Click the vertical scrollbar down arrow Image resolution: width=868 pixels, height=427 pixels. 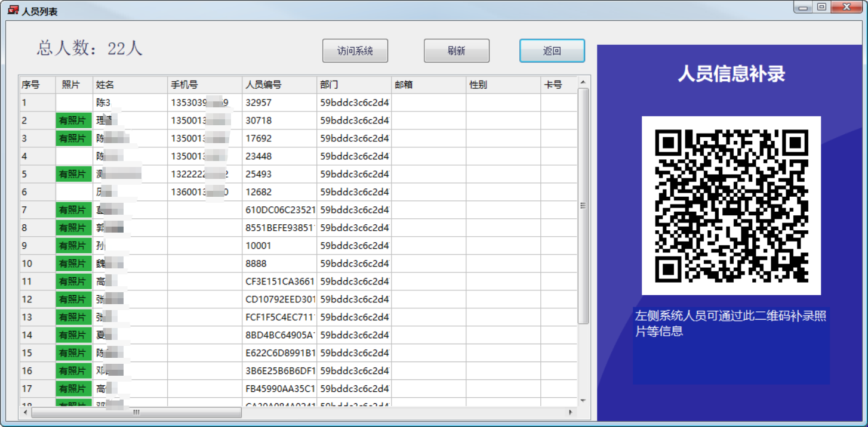pos(583,401)
